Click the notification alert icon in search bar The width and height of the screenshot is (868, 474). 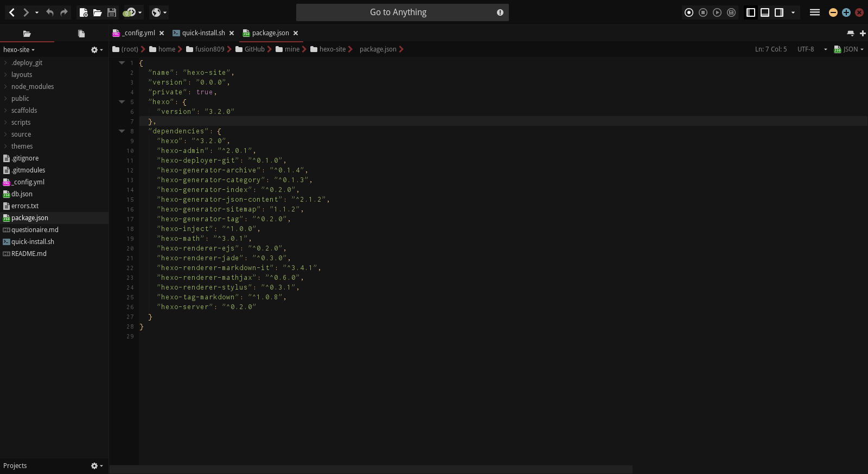coord(500,12)
